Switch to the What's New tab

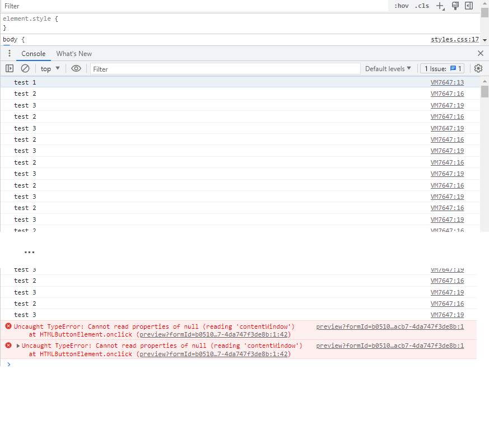click(74, 54)
